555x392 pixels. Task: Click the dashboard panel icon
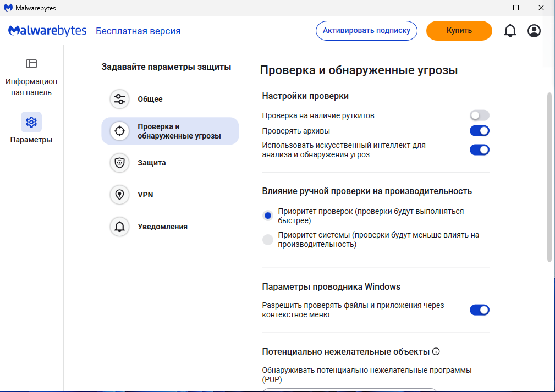31,64
